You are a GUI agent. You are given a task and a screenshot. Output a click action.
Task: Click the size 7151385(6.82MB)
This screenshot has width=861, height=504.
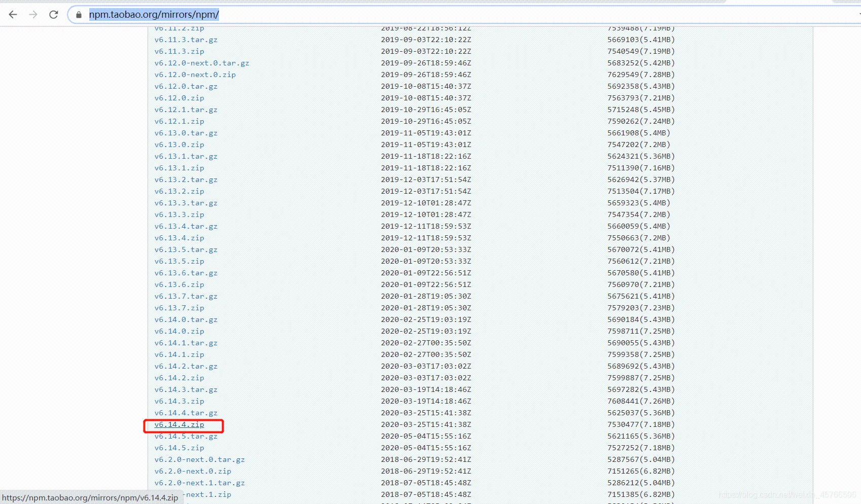641,495
